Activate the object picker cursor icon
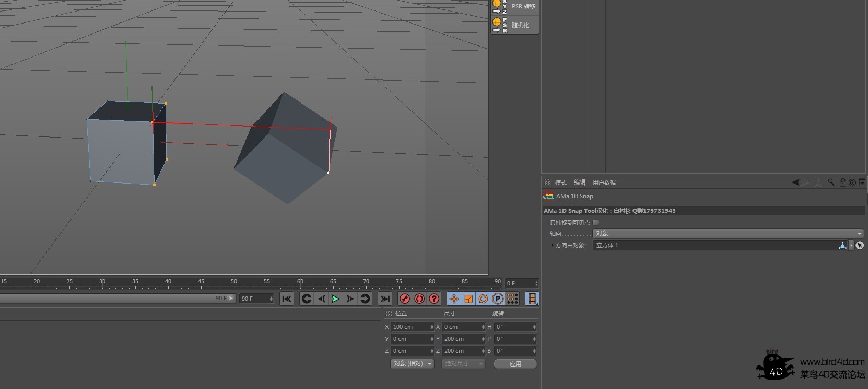This screenshot has height=389, width=868. point(860,245)
